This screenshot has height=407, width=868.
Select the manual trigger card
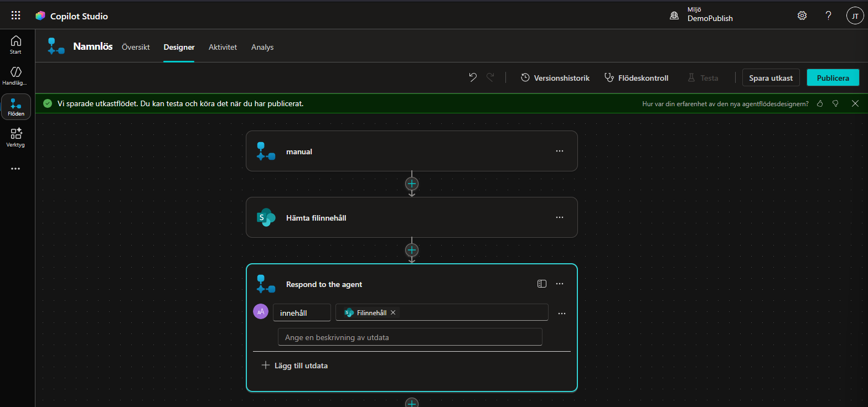point(412,151)
